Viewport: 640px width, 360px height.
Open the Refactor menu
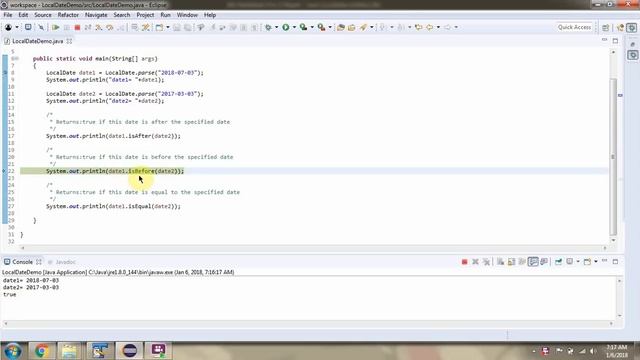tap(68, 15)
